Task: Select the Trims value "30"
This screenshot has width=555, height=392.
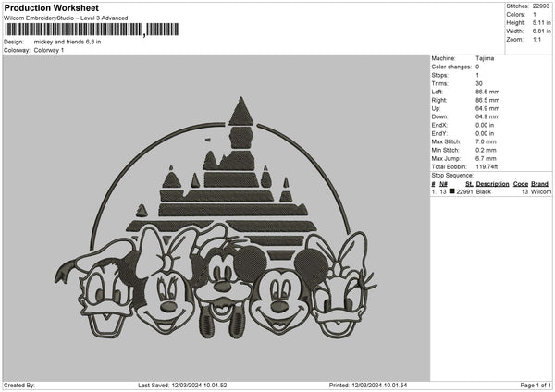Action: tap(479, 83)
